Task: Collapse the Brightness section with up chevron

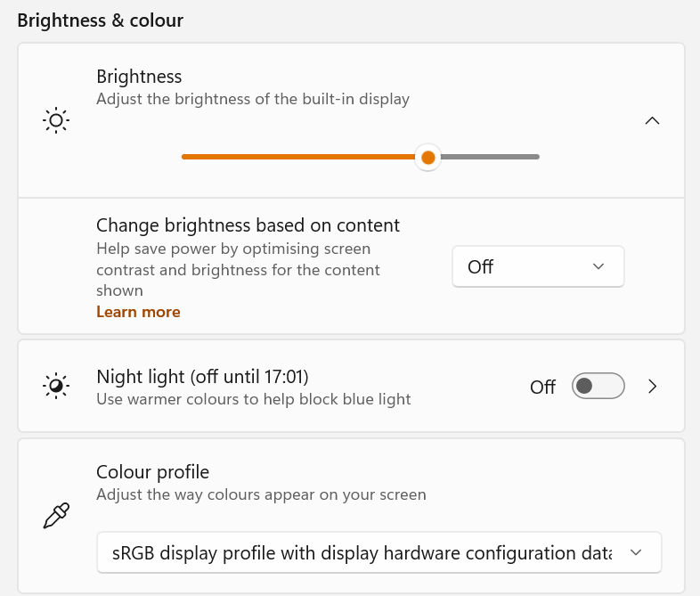Action: (652, 120)
